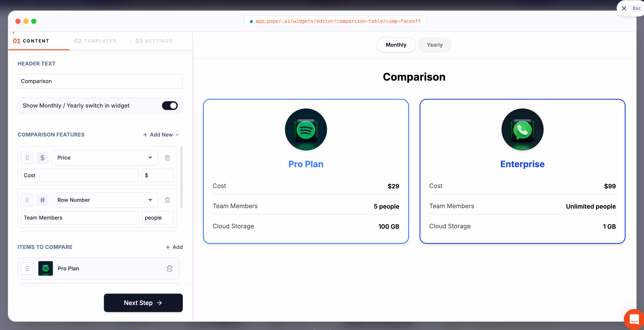Click the Pro Plan name in items list

point(68,268)
